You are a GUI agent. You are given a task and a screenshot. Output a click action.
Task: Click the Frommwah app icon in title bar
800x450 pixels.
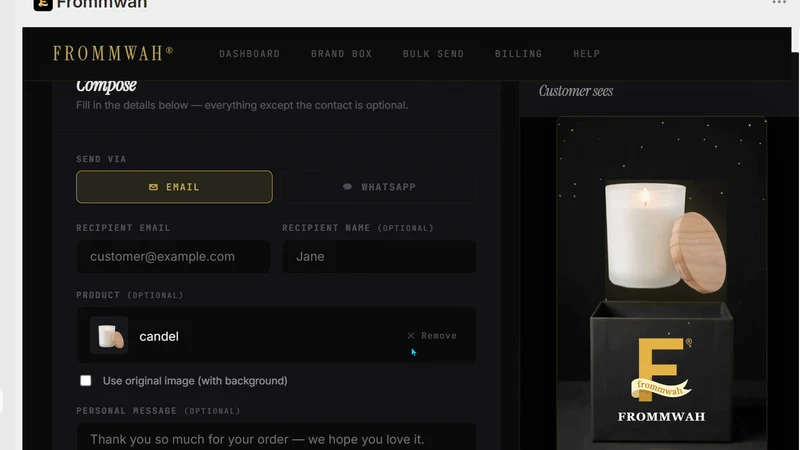pos(43,4)
